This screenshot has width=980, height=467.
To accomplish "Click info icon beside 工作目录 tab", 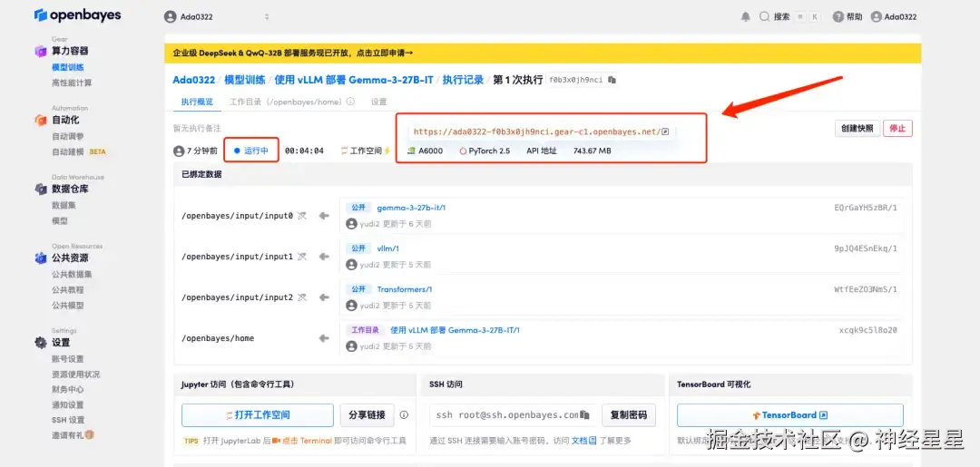I will (350, 102).
